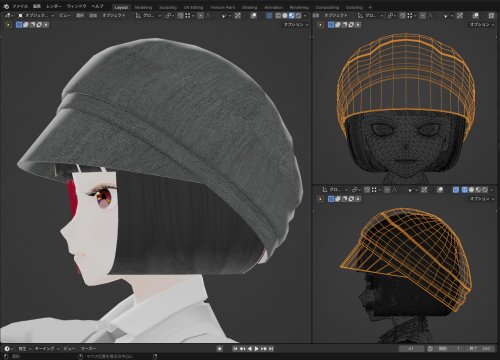Choose last selection mode icon in main viewport

click(46, 25)
